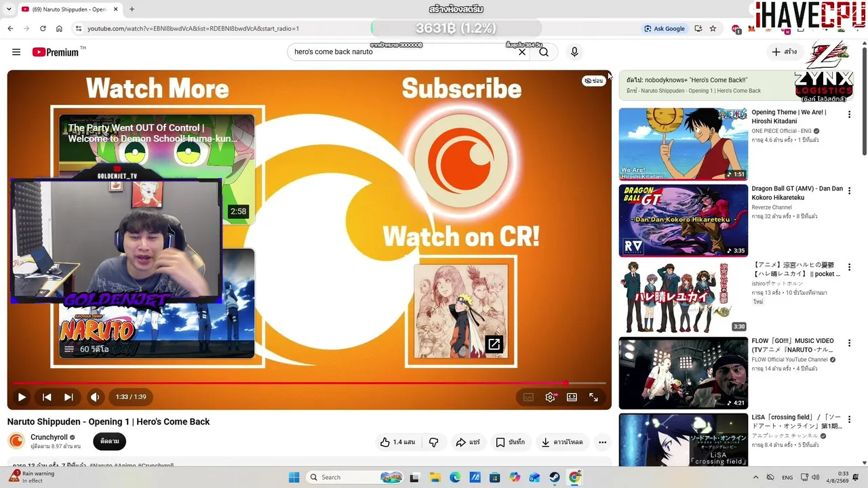Open the #Naruto hashtag link
This screenshot has height=488, width=868.
click(100, 465)
